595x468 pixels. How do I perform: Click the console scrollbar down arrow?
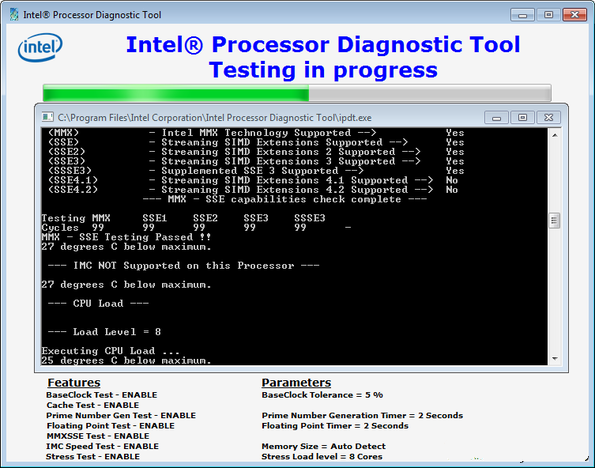tap(554, 359)
